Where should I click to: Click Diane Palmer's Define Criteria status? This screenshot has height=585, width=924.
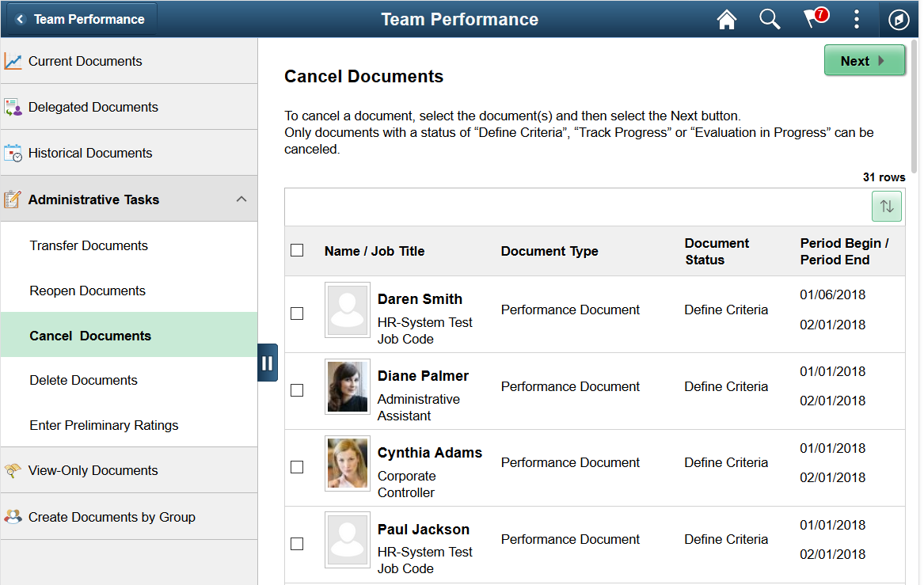tap(726, 386)
